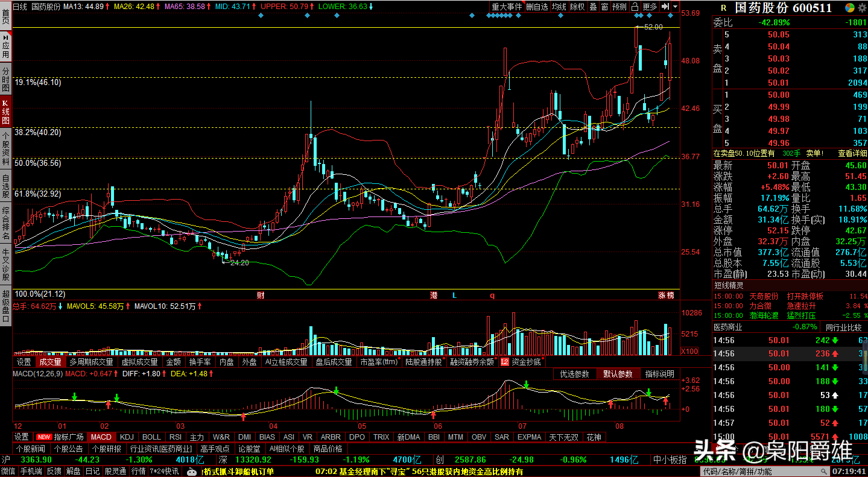Switch to RSI indicator
This screenshot has width=868, height=477.
point(175,437)
